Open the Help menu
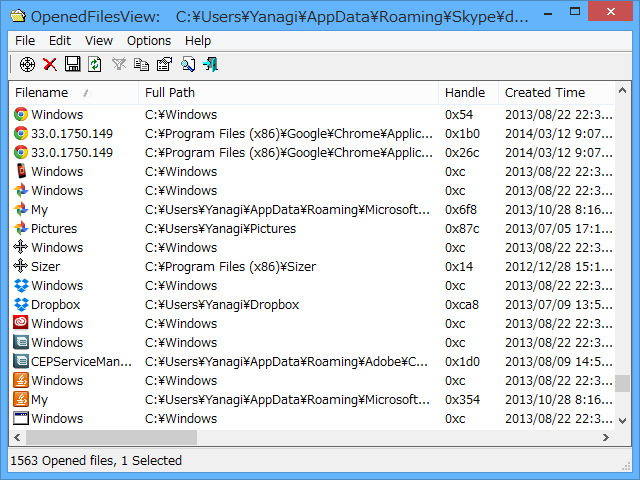 pos(198,41)
